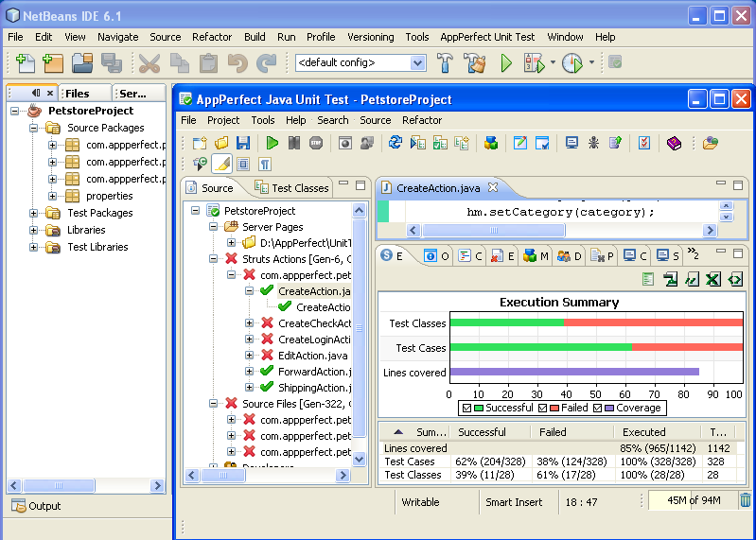Click the Output button at bottom
The height and width of the screenshot is (540, 756).
37,506
